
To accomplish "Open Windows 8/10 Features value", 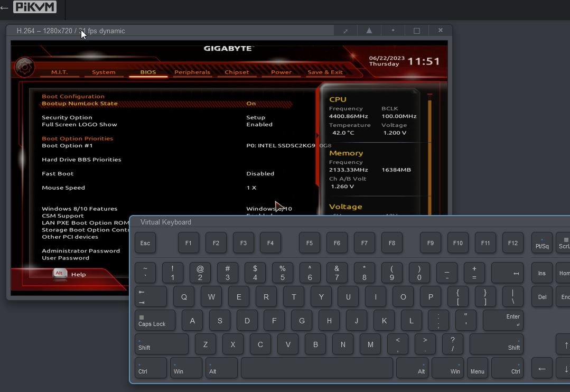I will (269, 209).
